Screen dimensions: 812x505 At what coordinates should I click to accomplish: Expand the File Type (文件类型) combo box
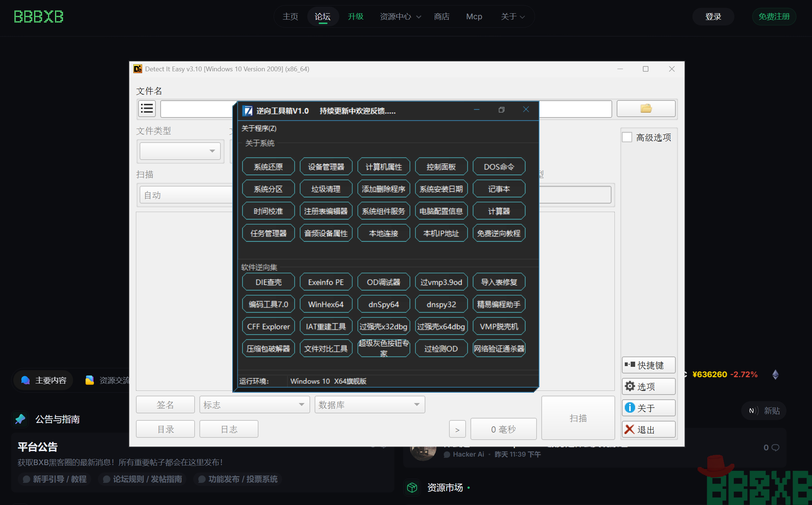tap(180, 151)
